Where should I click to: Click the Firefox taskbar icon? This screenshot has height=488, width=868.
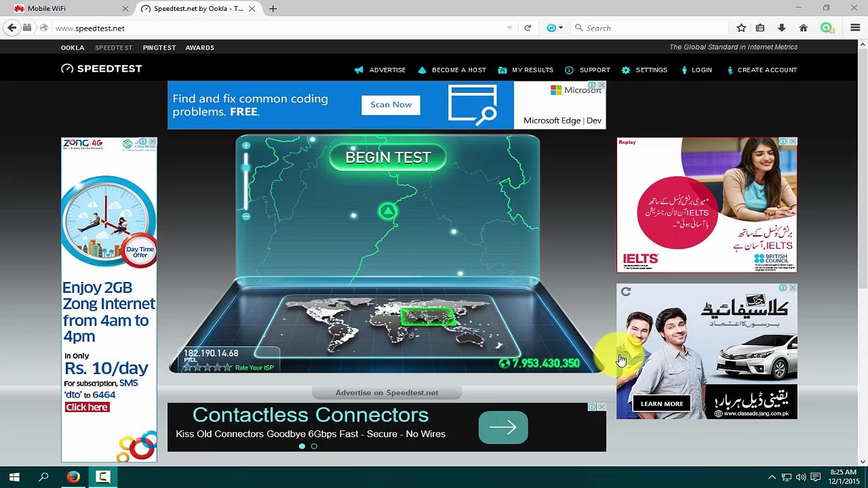coord(73,477)
